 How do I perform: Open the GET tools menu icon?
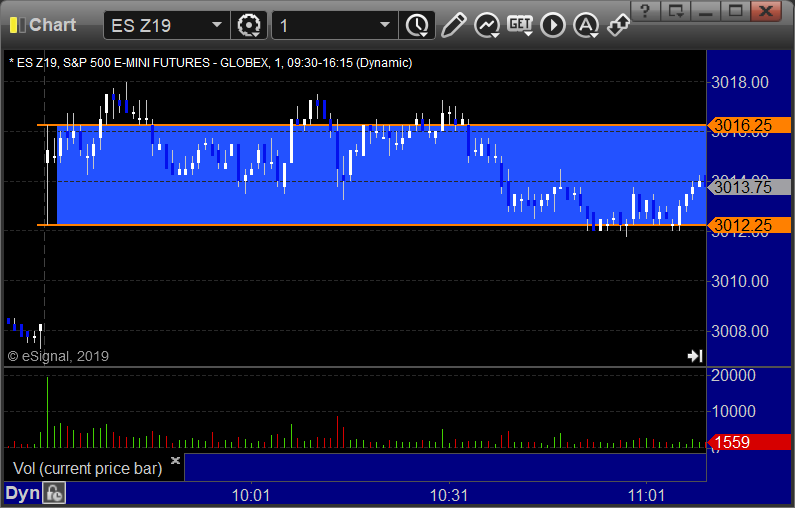coord(520,25)
